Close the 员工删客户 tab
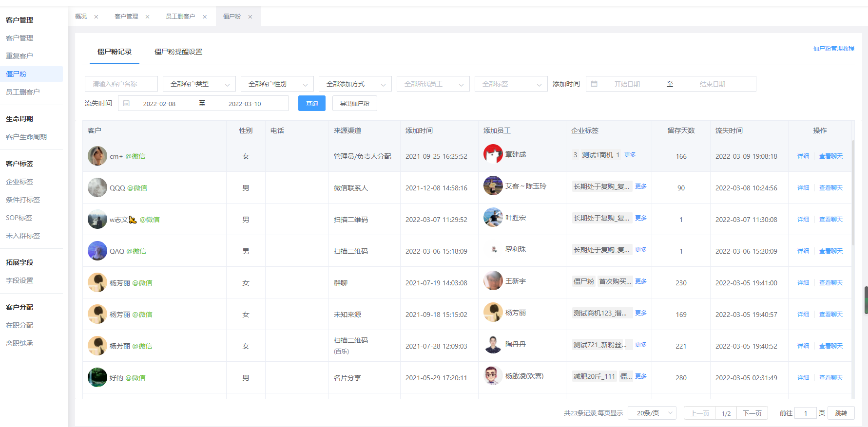The width and height of the screenshot is (868, 427). click(x=205, y=17)
